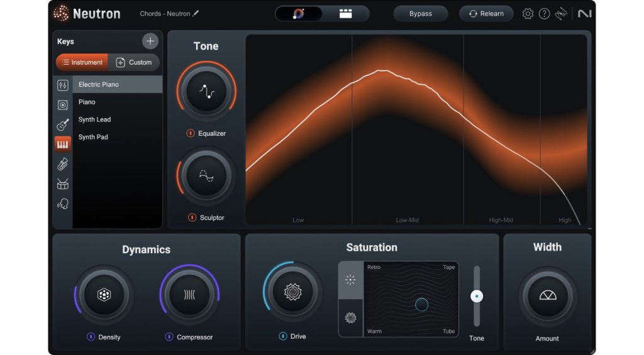Image resolution: width=644 pixels, height=355 pixels.
Task: Click the Neutron logo icon
Action: (61, 14)
